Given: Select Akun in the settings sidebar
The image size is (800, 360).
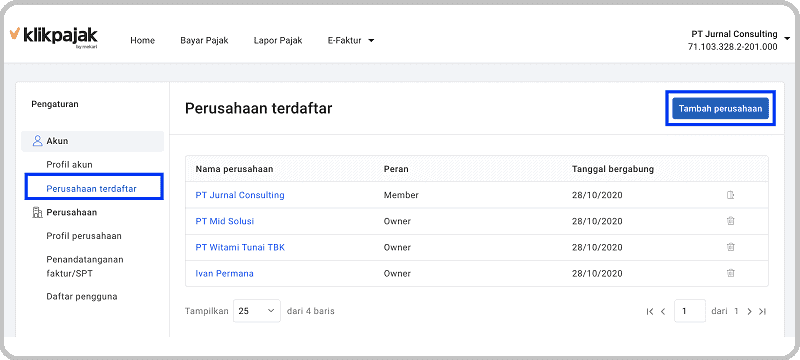Looking at the screenshot, I should tap(92, 141).
